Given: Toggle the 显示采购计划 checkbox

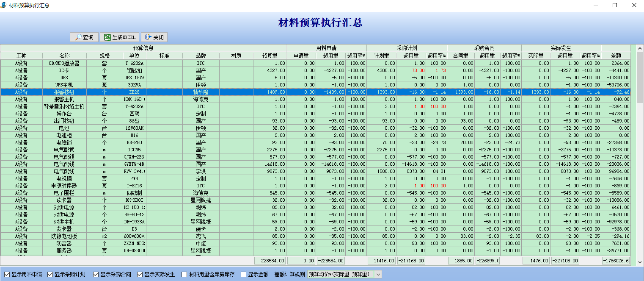Looking at the screenshot, I should (50, 274).
